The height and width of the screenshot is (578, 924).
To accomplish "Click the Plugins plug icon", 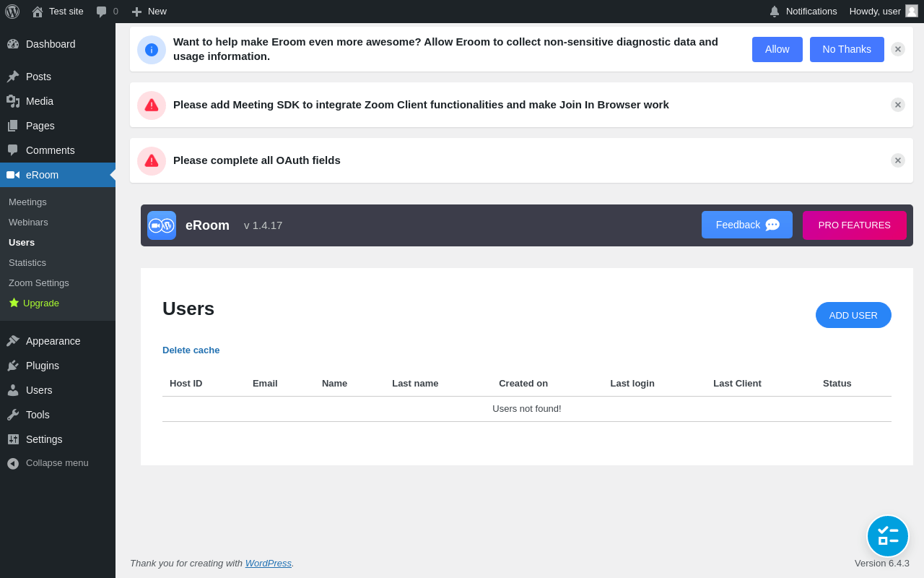I will pyautogui.click(x=13, y=366).
